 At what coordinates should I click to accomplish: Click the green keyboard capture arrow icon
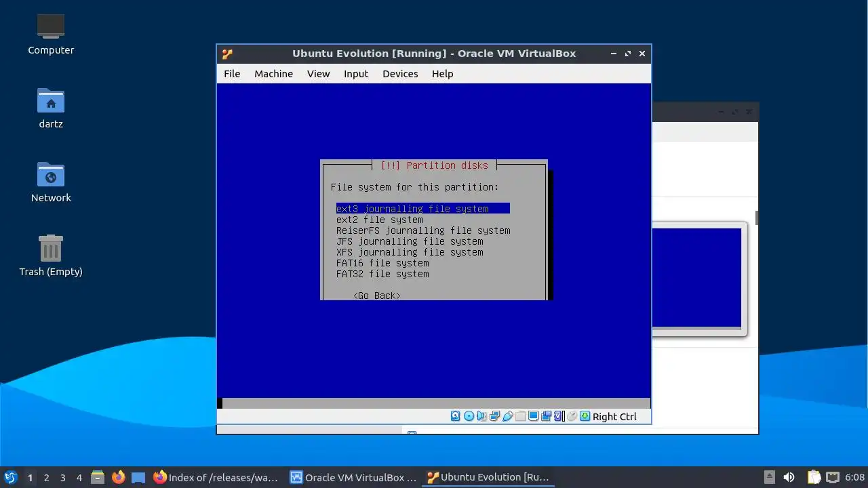[585, 416]
